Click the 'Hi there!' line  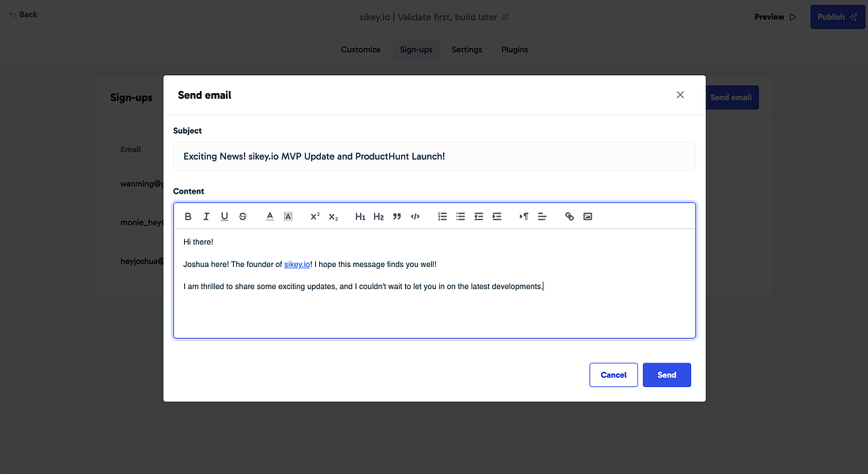click(x=198, y=242)
